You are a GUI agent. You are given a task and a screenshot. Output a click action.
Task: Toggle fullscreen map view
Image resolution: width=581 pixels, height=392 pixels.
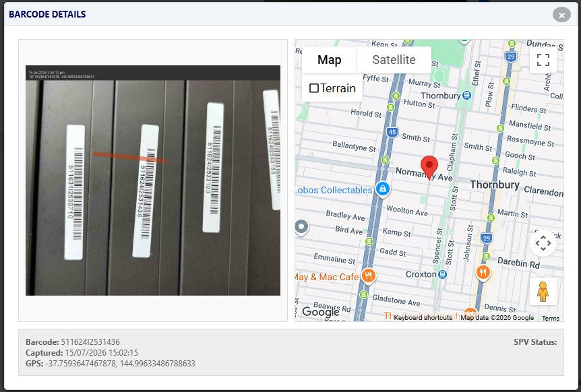click(543, 60)
